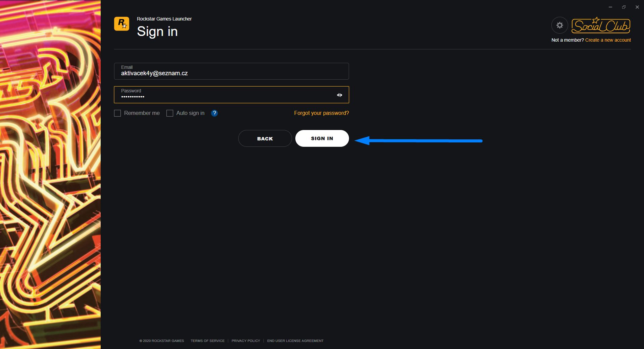Click the neon artwork side panel
The height and width of the screenshot is (349, 644).
tap(50, 175)
